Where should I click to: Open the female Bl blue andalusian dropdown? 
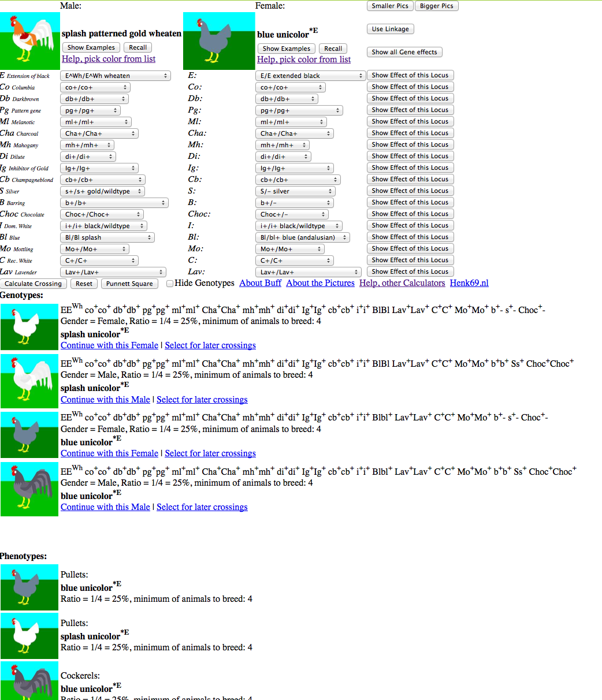coord(303,237)
